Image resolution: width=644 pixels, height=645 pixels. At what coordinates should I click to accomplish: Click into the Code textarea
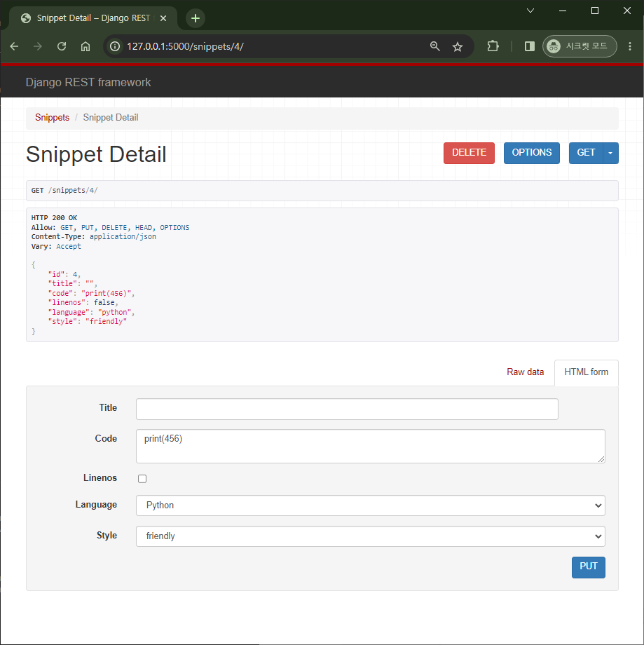click(370, 446)
